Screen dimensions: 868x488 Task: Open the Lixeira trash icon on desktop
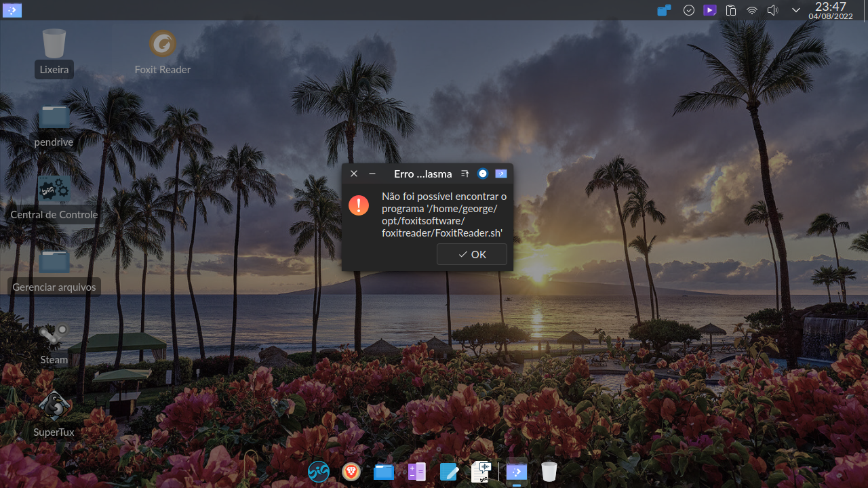pos(54,45)
